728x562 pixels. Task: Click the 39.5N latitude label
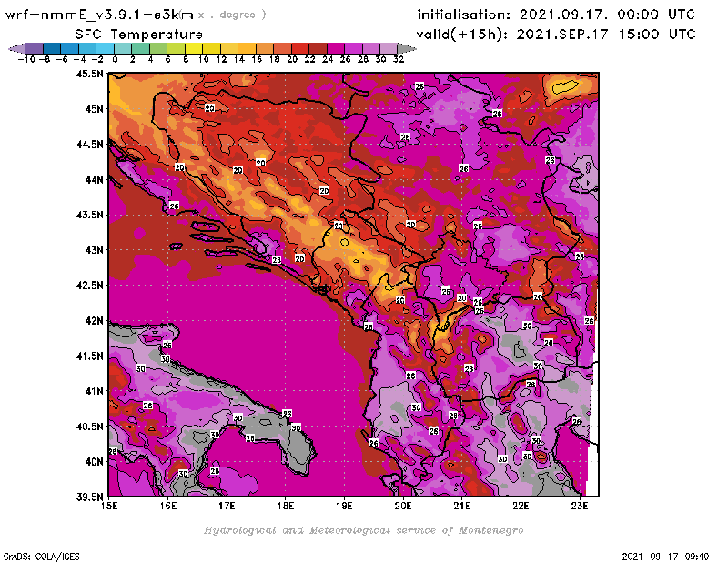click(x=89, y=497)
